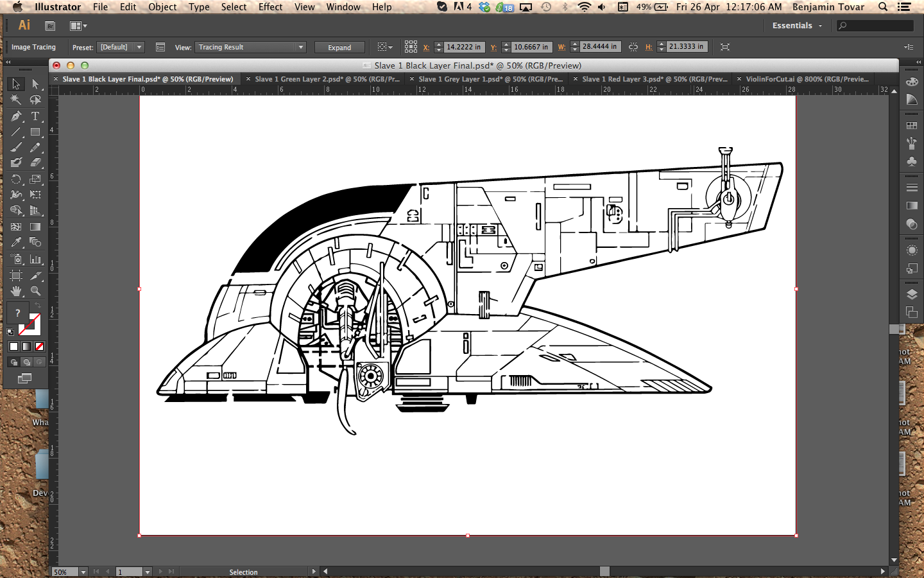
Task: Switch to Slave 1 Green Layer 2.psd tab
Action: tap(327, 79)
